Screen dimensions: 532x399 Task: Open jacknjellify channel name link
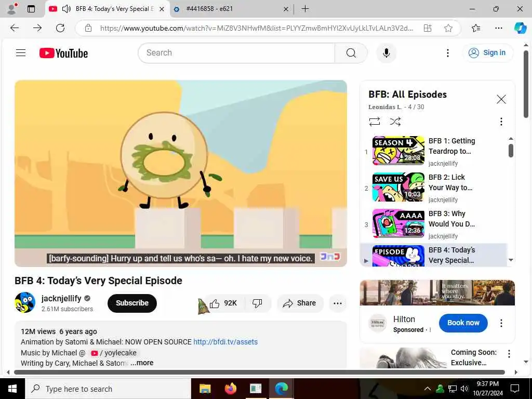coord(61,298)
